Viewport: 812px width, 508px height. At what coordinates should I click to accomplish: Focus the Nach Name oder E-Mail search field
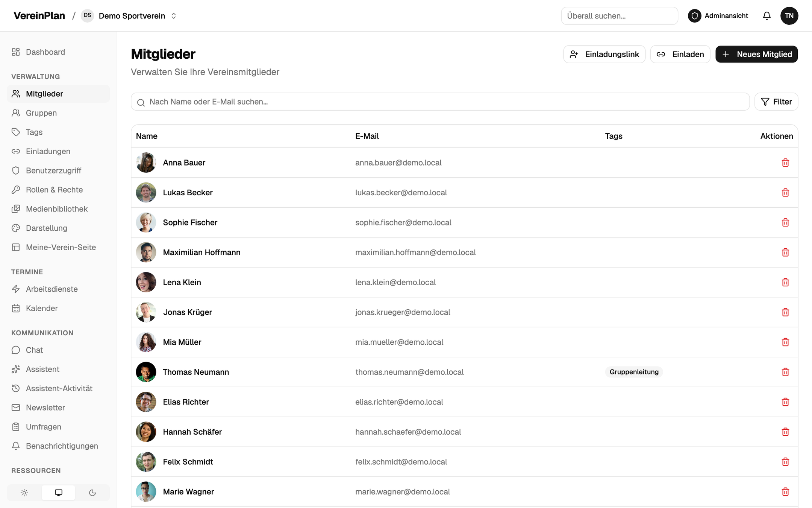pyautogui.click(x=440, y=102)
